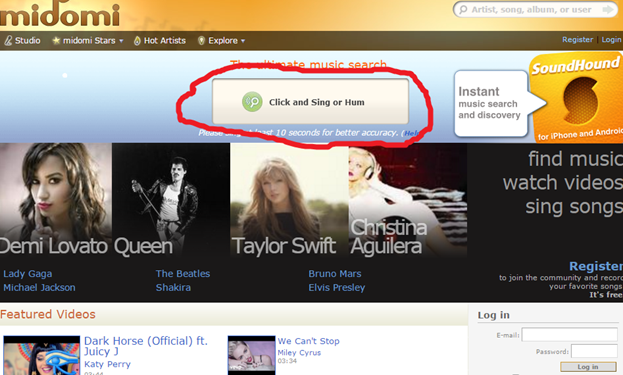
Task: Open the Shakira link
Action: pyautogui.click(x=173, y=288)
